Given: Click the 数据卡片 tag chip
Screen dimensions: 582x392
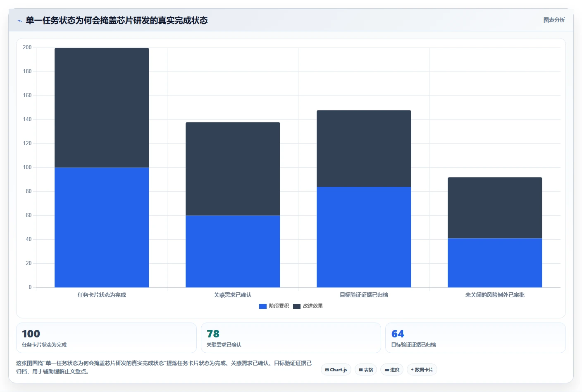Looking at the screenshot, I should [x=422, y=370].
